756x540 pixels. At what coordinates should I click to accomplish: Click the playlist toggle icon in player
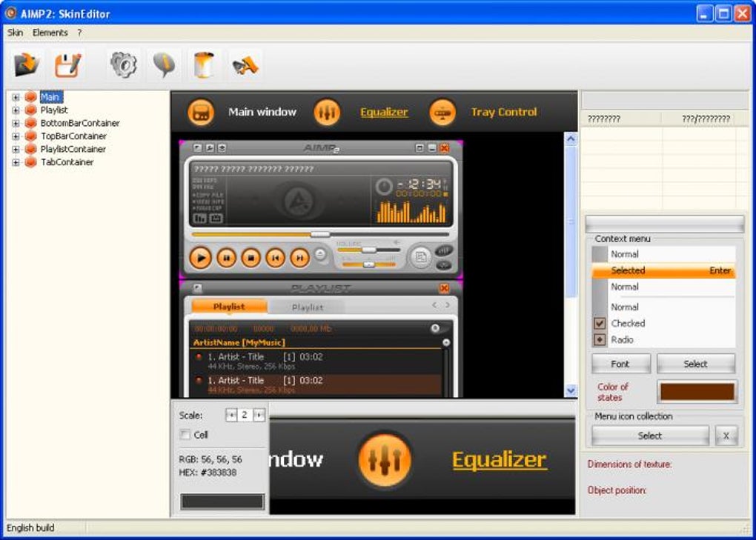pos(420,257)
